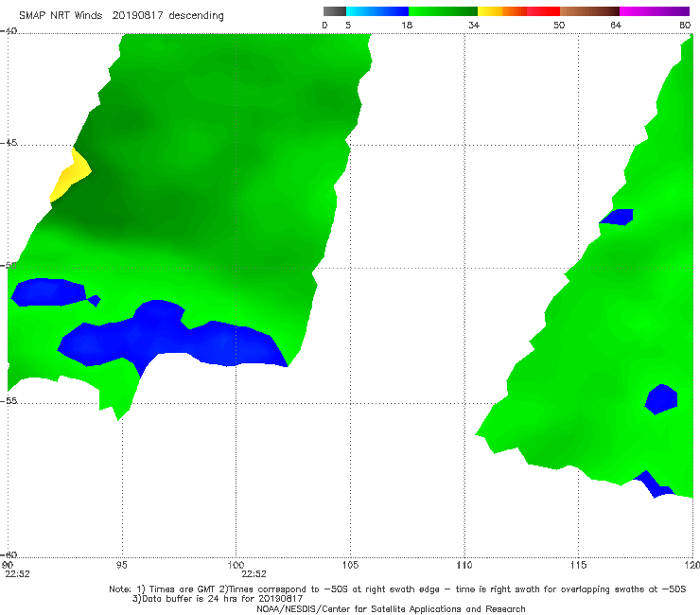Viewport: 700px width, 615px height.
Task: Click the longitude label "115"
Action: pyautogui.click(x=579, y=565)
